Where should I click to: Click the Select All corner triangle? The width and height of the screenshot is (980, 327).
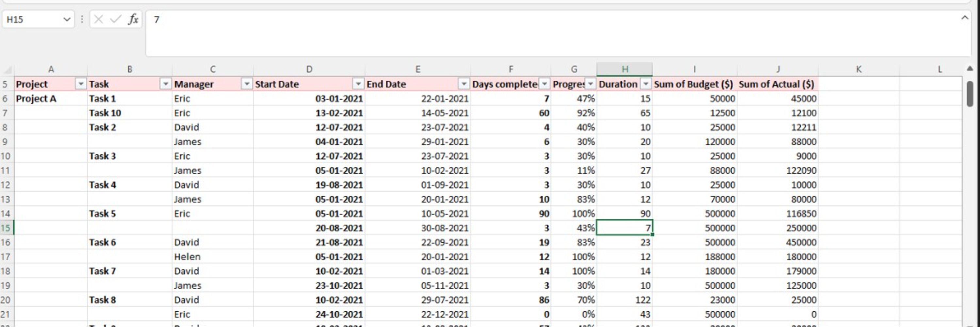click(8, 69)
